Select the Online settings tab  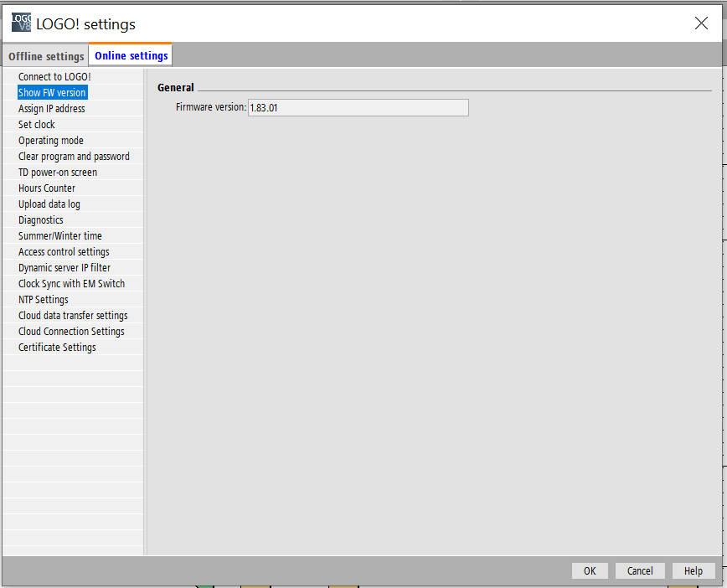pyautogui.click(x=131, y=55)
